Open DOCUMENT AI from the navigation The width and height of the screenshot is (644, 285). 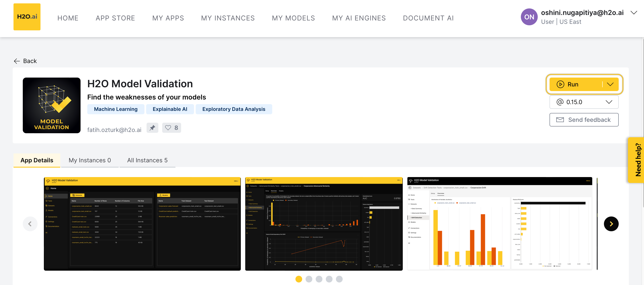click(428, 18)
